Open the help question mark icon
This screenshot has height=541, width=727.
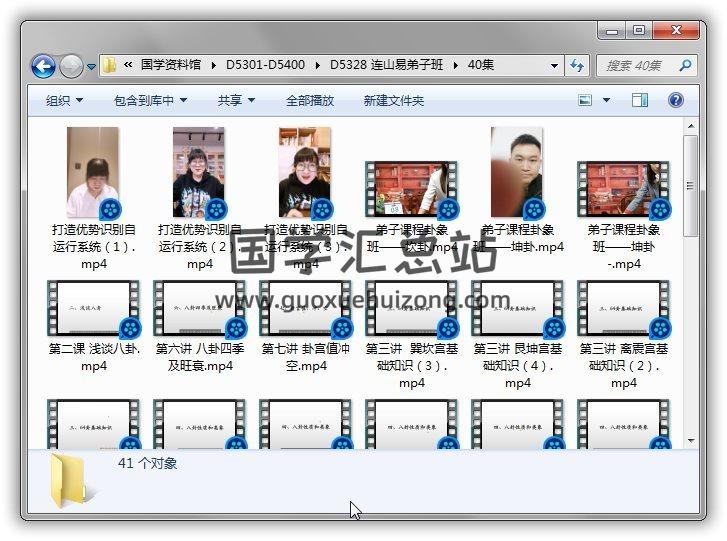click(675, 100)
